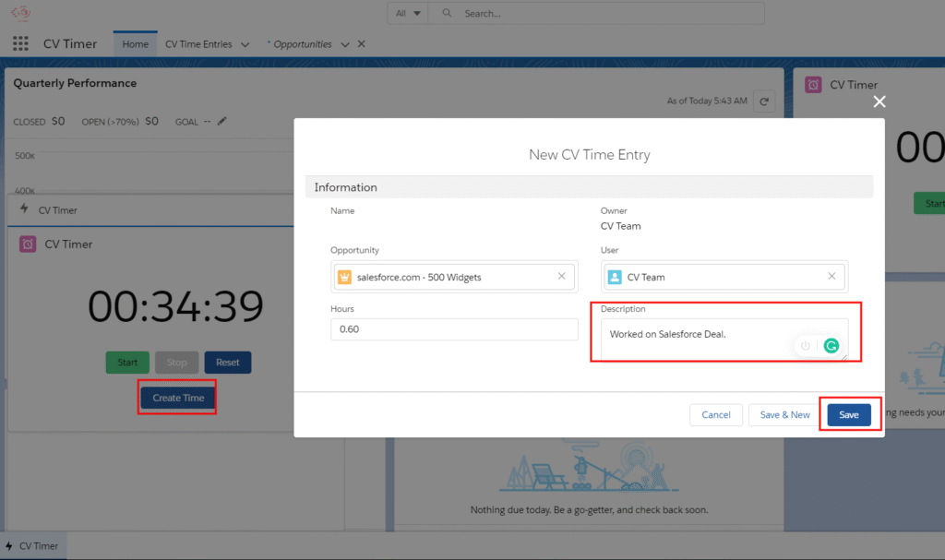Expand the search scope All dropdown

click(408, 14)
